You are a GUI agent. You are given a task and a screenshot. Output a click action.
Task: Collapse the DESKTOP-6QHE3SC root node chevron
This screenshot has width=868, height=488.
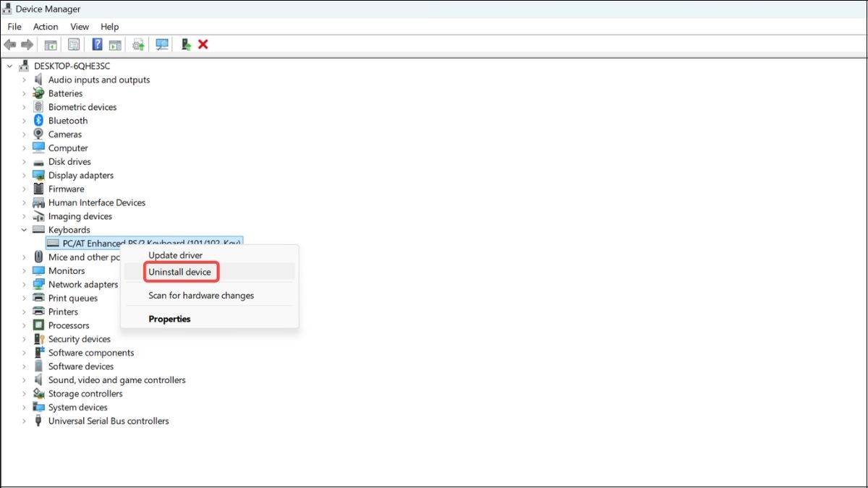click(9, 66)
